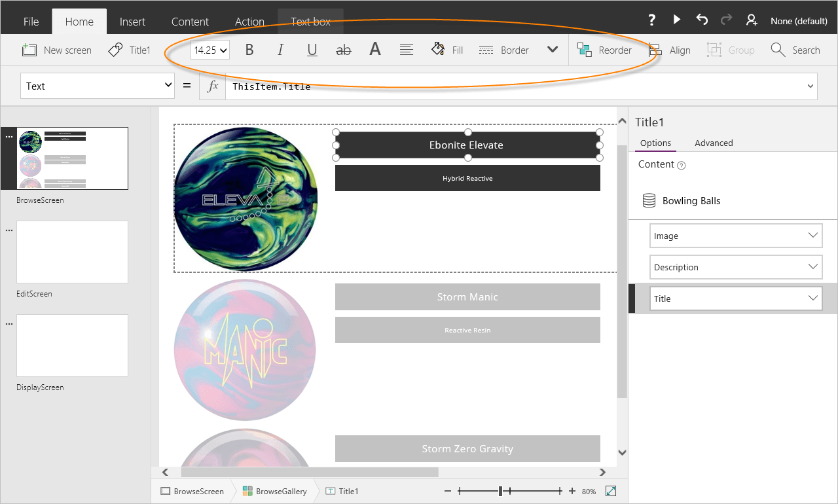Select the EditScreen thumbnail
The width and height of the screenshot is (838, 504).
[x=72, y=251]
